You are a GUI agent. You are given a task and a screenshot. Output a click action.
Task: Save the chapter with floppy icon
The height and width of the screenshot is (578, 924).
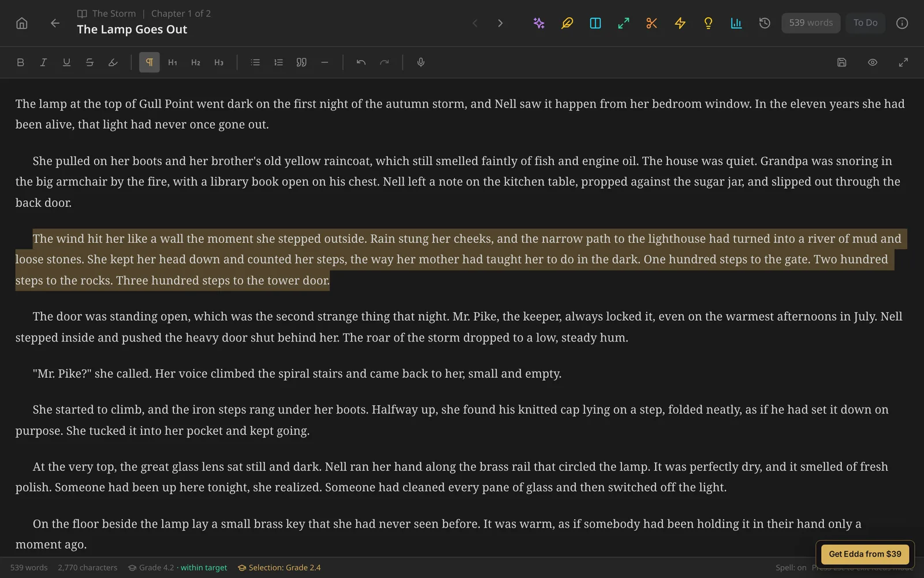842,62
